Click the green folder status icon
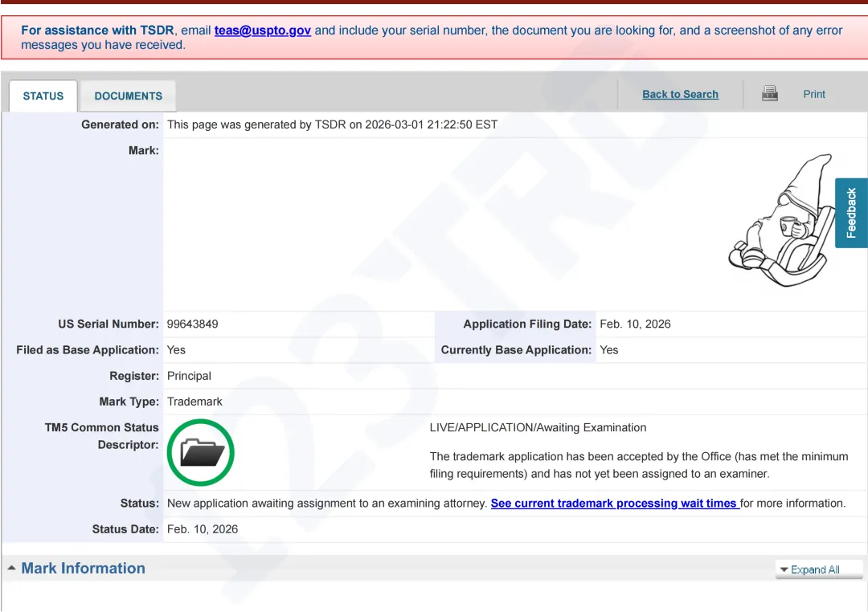This screenshot has width=868, height=612. pyautogui.click(x=200, y=453)
